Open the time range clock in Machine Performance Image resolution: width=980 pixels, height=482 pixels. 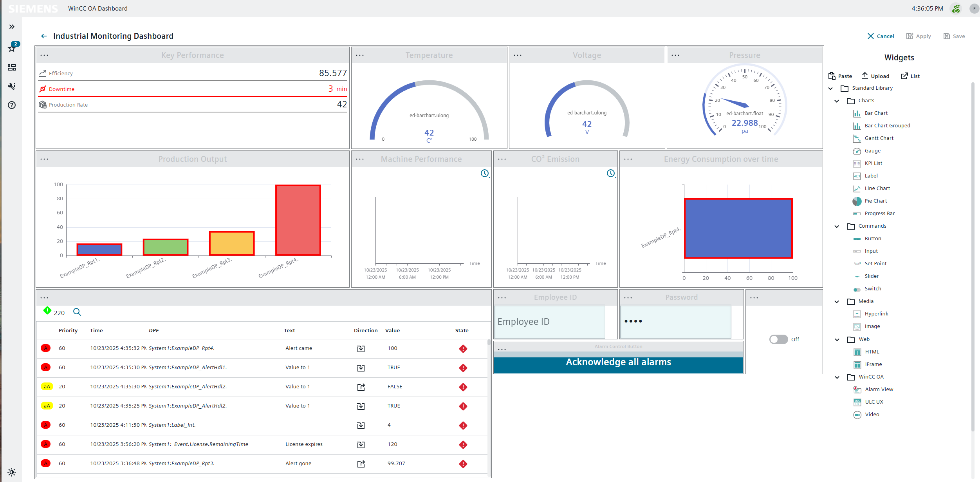pyautogui.click(x=485, y=173)
